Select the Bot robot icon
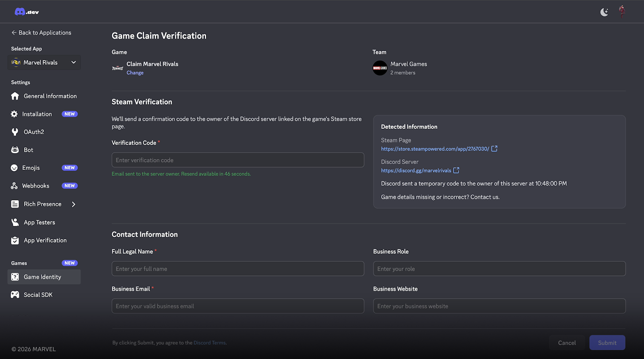Screen dimensions: 644x359 tap(15, 149)
